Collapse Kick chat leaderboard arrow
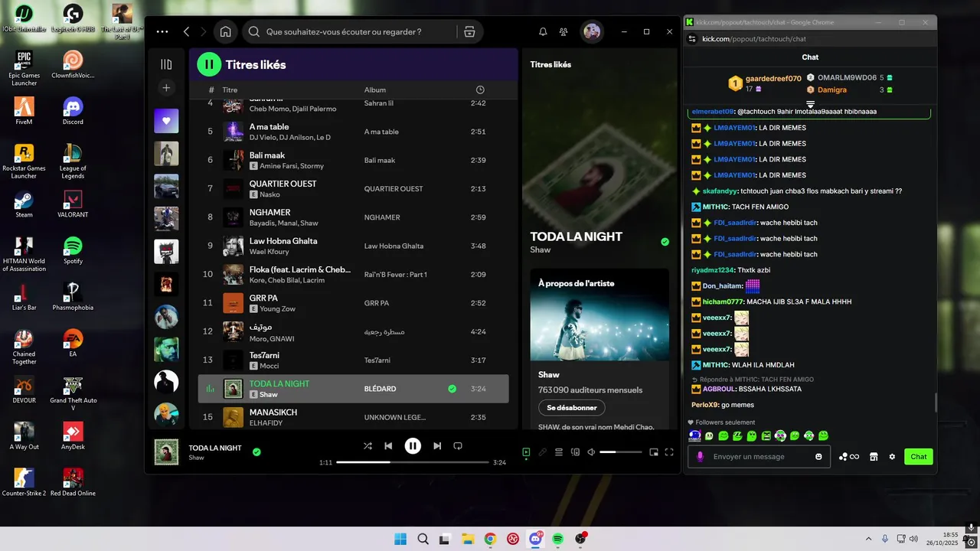Viewport: 980px width, 551px height. (810, 103)
